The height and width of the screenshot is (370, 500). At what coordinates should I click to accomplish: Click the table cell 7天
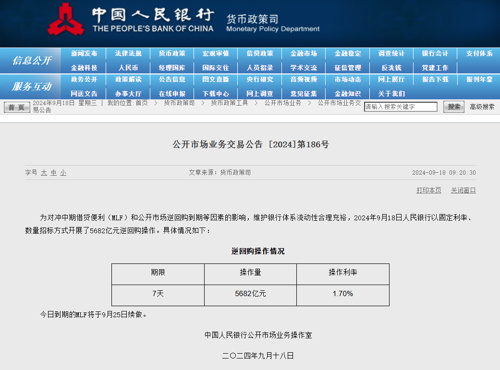pyautogui.click(x=158, y=294)
